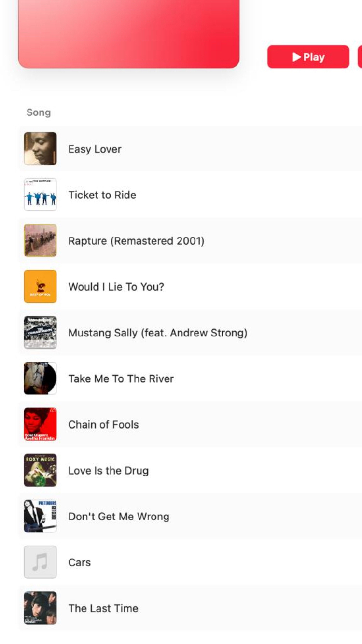Click the Roxy Music album artwork
The image size is (362, 644).
click(x=41, y=470)
